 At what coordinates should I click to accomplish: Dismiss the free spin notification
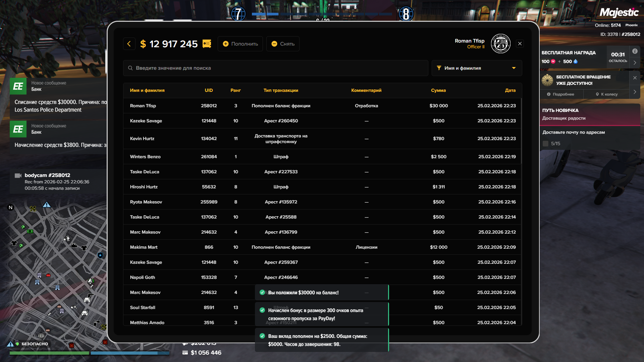click(635, 78)
